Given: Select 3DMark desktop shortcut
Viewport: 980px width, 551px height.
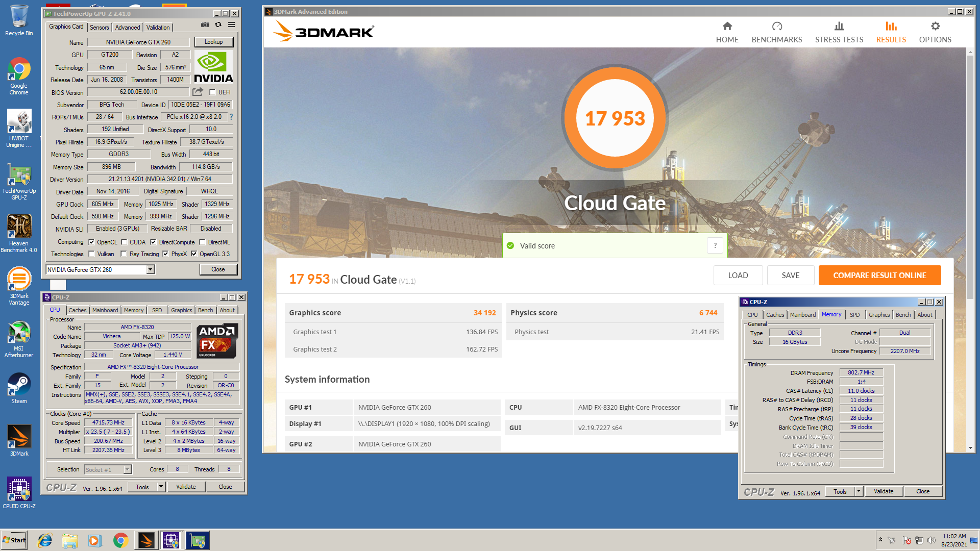Looking at the screenshot, I should coord(19,441).
